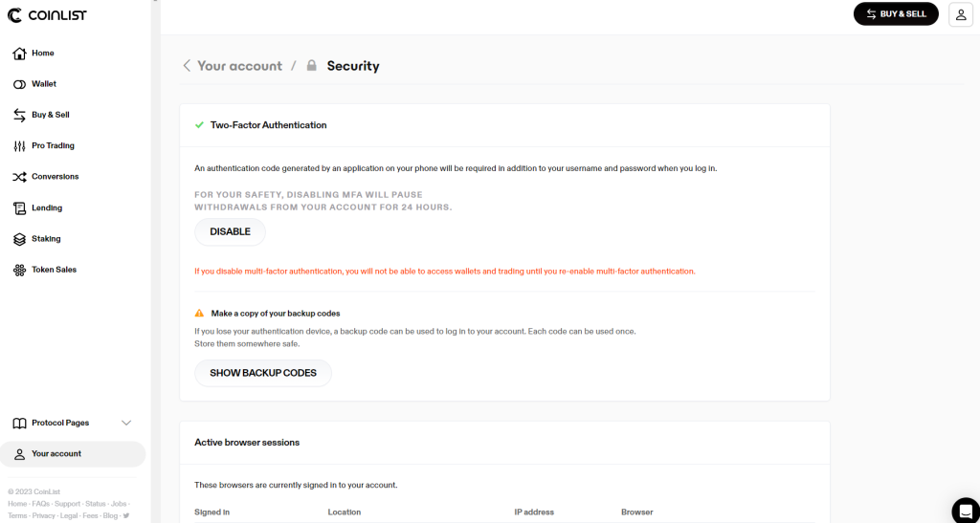The image size is (980, 523).
Task: Open the user profile icon
Action: point(960,14)
